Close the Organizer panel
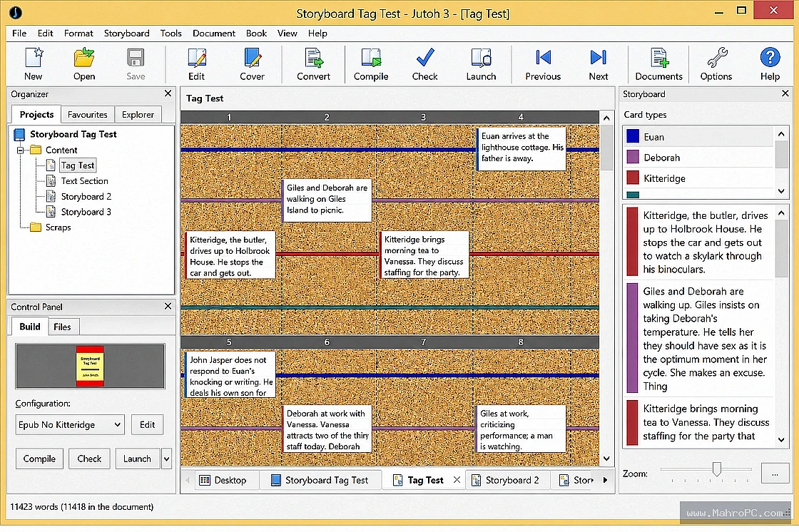Screen dimensions: 799x532 (168, 93)
